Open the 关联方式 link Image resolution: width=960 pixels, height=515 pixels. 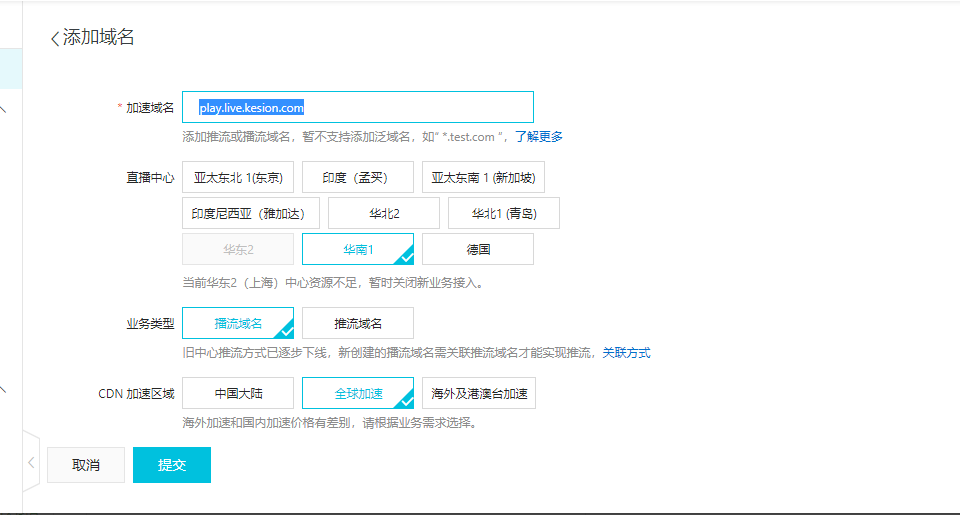(626, 353)
